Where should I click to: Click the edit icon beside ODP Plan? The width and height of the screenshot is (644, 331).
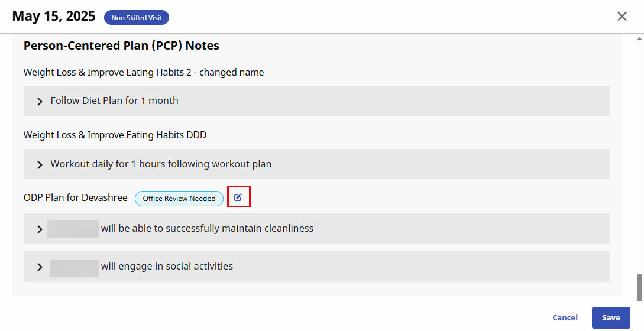(x=238, y=197)
